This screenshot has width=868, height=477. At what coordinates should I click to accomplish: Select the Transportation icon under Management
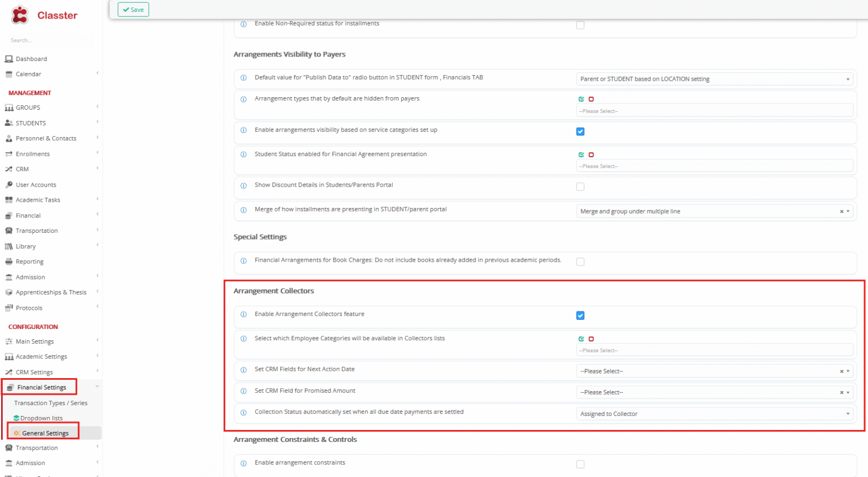tap(8, 230)
